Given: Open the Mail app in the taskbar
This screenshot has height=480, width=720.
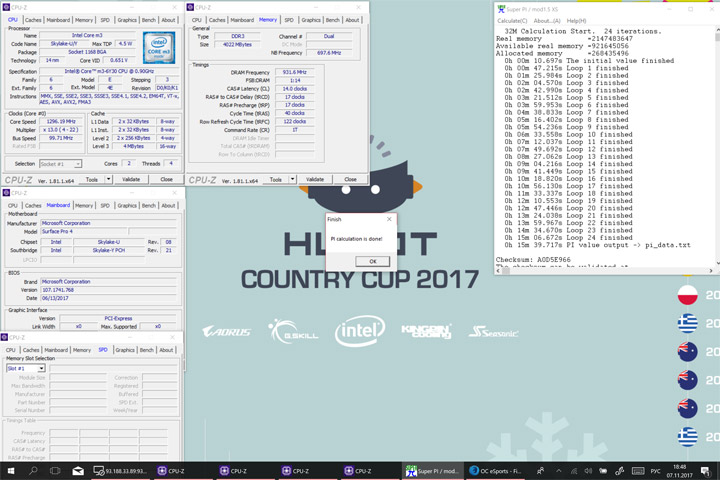Looking at the screenshot, I should (x=78, y=471).
